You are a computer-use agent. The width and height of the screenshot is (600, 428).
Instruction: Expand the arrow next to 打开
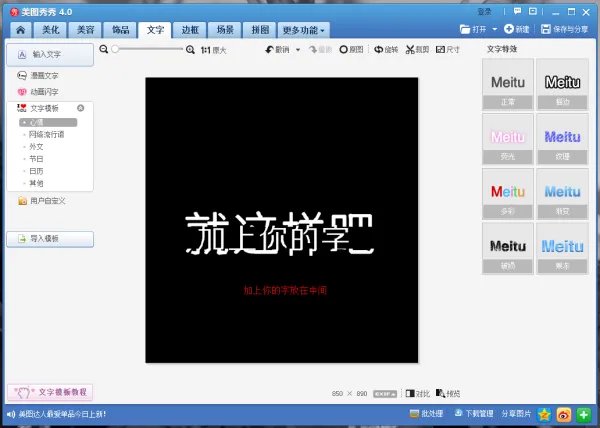coord(494,29)
